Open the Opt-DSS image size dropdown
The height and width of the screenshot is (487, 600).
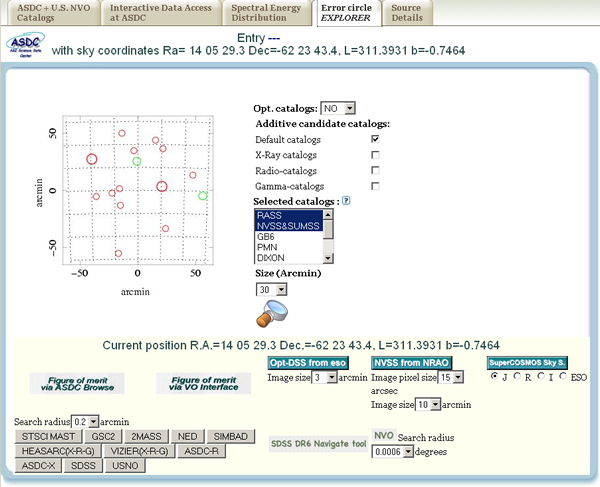pos(324,378)
